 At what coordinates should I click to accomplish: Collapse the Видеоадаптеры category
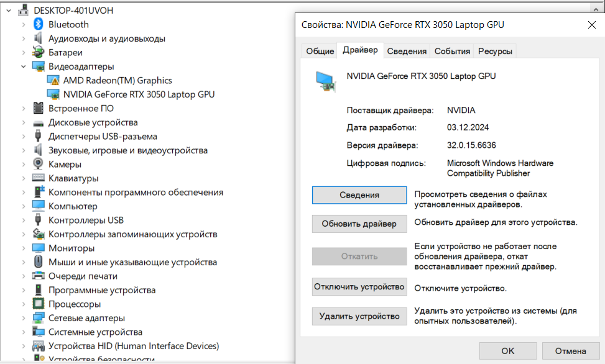[x=24, y=66]
